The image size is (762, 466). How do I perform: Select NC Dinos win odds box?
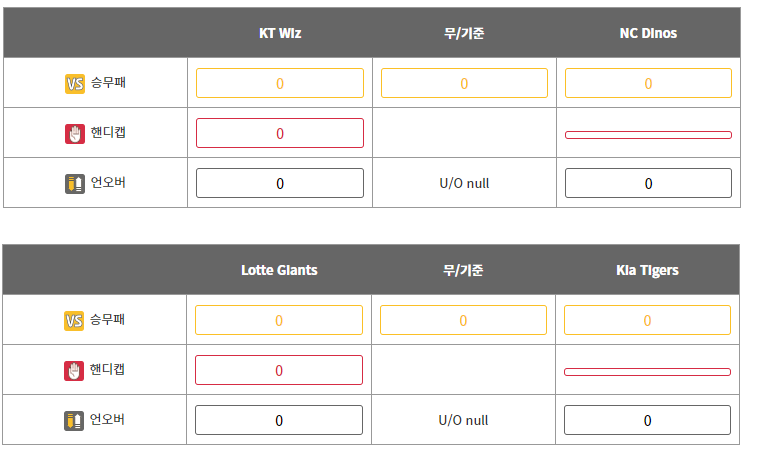coord(648,83)
